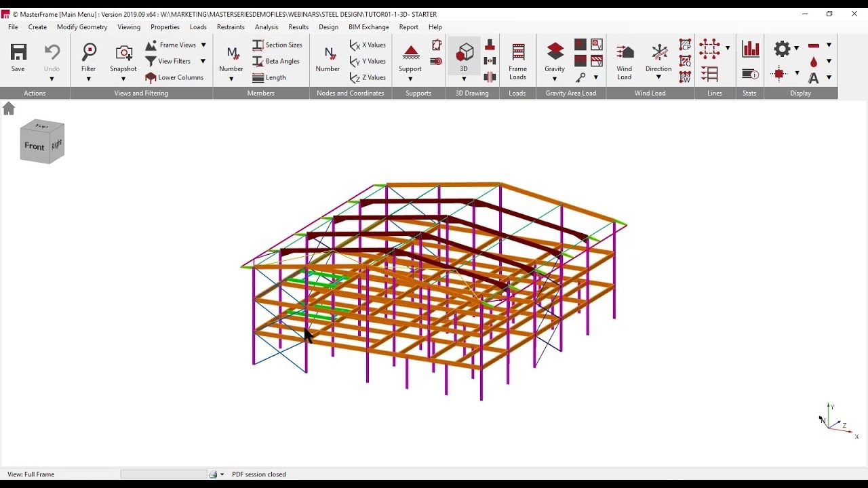Expand the Direction dropdown arrow
Image resolution: width=868 pixels, height=488 pixels.
[x=658, y=77]
